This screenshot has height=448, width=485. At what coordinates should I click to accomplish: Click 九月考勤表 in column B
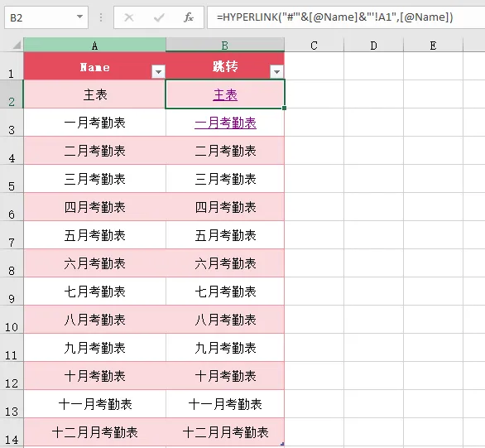[225, 348]
